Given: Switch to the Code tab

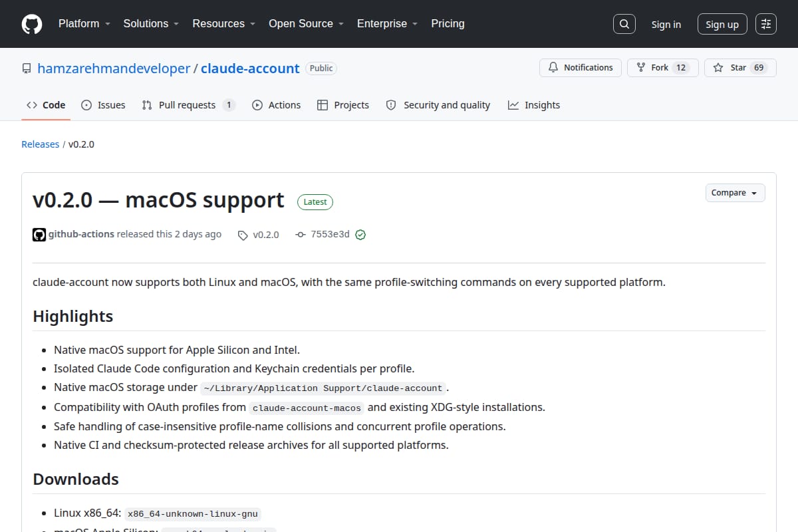Looking at the screenshot, I should coord(46,105).
